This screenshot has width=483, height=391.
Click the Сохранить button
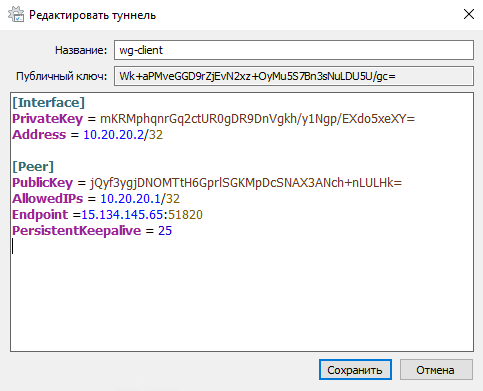pyautogui.click(x=355, y=370)
